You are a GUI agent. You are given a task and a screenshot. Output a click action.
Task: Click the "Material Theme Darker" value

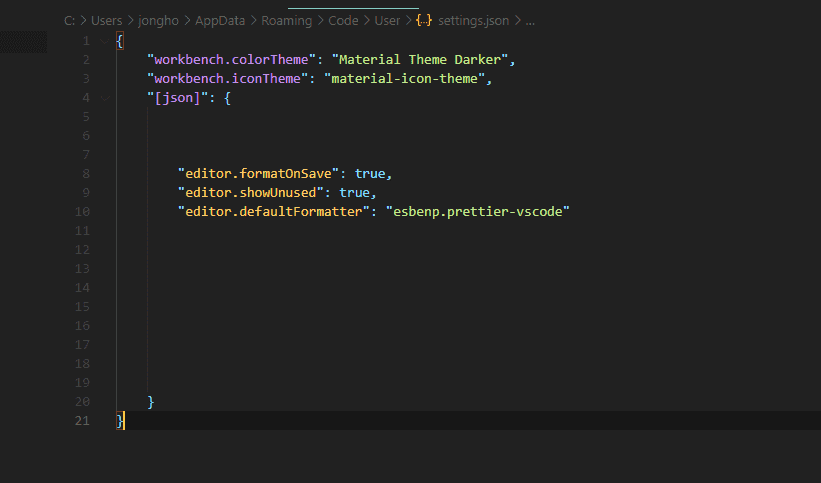pos(420,60)
